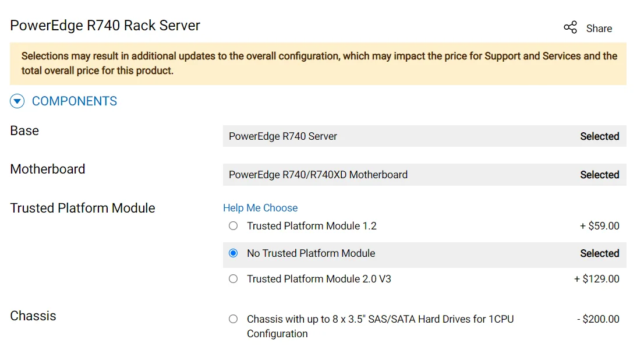Click the PowerEdge R740/R740XD Motherboard option
The width and height of the screenshot is (644, 350).
pos(318,175)
